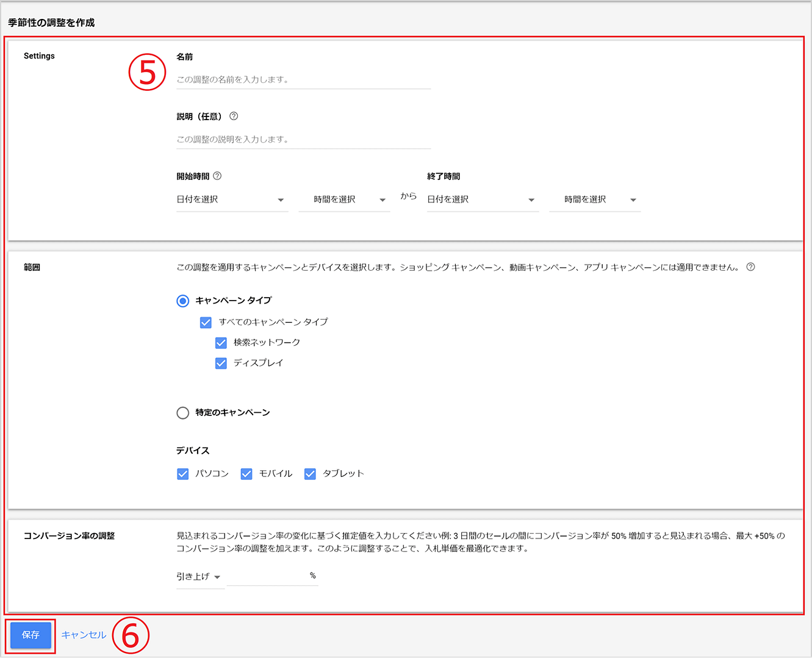Image resolution: width=812 pixels, height=658 pixels.
Task: Toggle the ディスプレイ checkbox
Action: point(221,363)
